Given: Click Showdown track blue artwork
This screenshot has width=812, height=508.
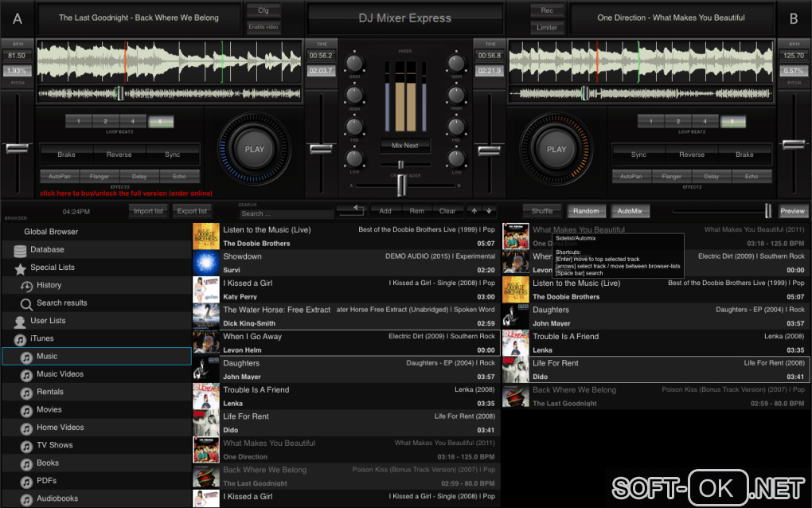Looking at the screenshot, I should (x=206, y=263).
